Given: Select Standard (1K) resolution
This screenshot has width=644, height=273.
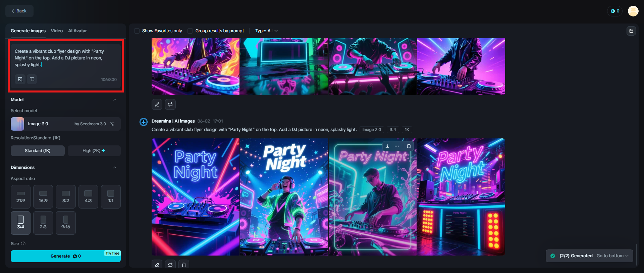Looking at the screenshot, I should 38,151.
